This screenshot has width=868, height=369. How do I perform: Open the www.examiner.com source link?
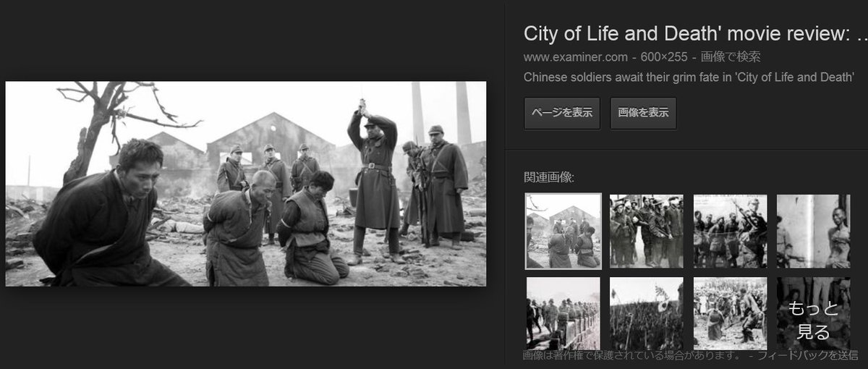pyautogui.click(x=575, y=57)
